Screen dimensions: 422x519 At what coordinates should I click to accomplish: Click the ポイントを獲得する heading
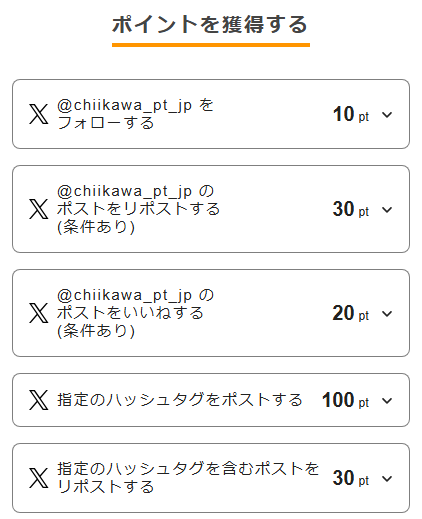210,24
